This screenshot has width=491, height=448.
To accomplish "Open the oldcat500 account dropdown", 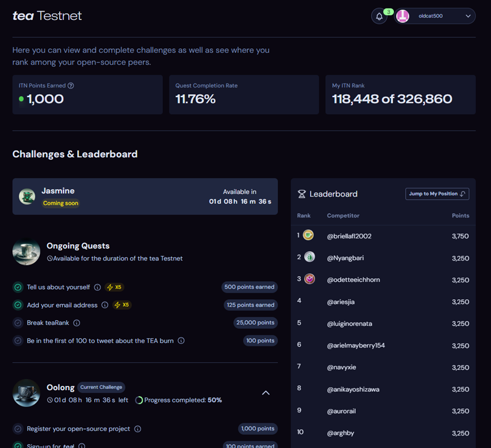I will pos(468,16).
